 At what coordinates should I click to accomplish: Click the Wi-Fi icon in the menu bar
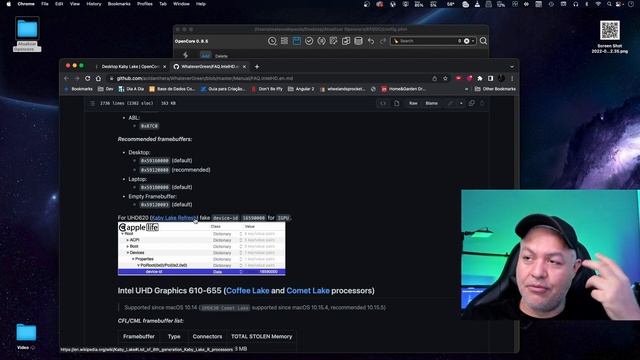click(x=598, y=4)
